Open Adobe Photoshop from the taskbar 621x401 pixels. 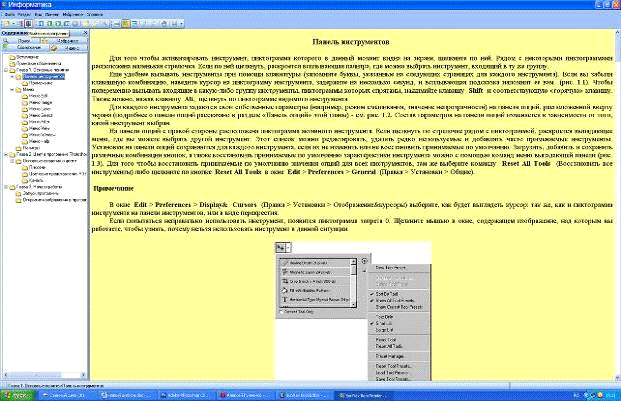[x=174, y=395]
